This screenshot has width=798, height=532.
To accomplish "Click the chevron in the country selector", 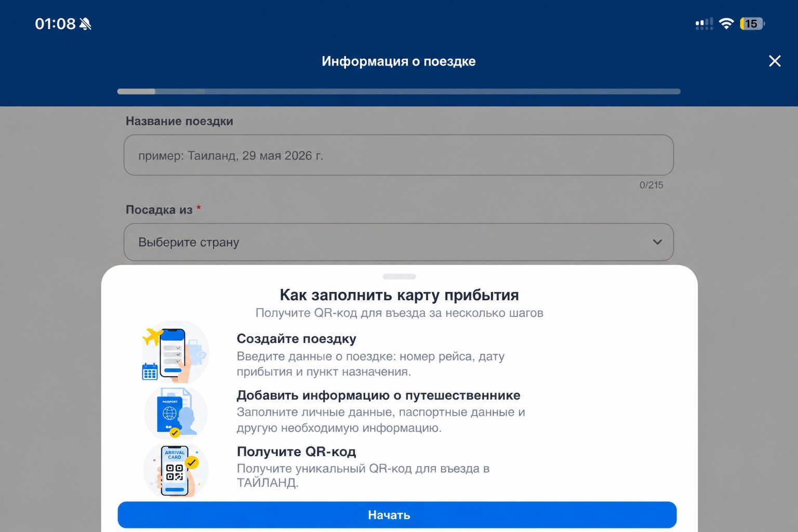I will [x=657, y=242].
